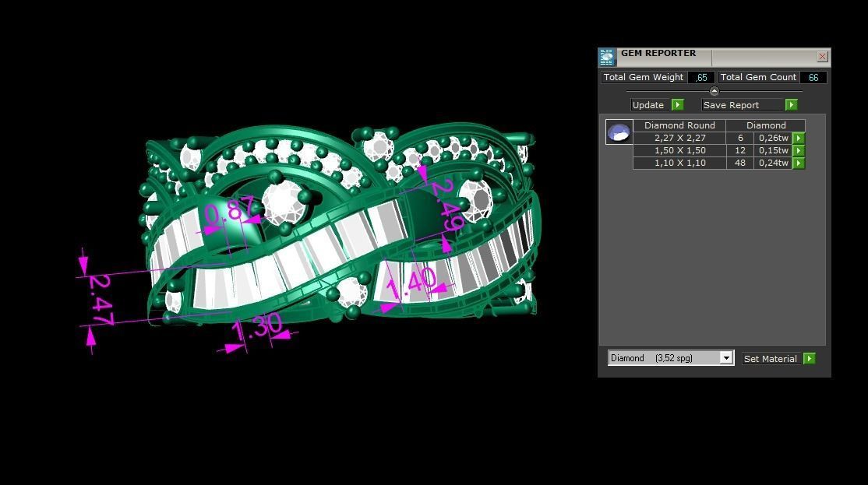Click the 1.40 dimension label on model

[411, 283]
